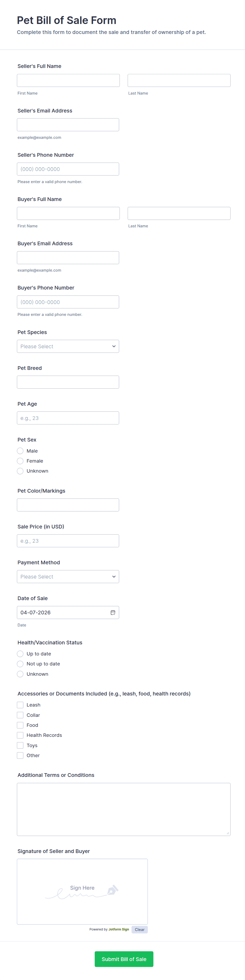Select Male for Pet Sex
245x980 pixels.
(x=20, y=451)
